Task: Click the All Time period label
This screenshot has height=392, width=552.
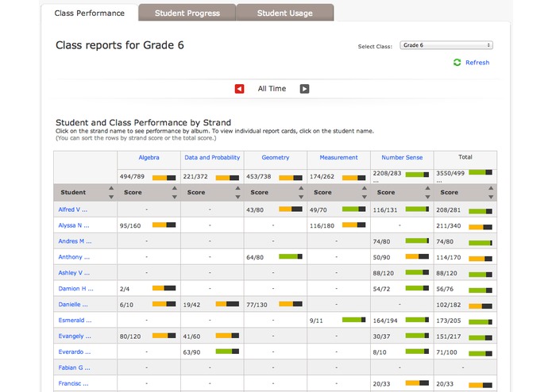Action: (x=272, y=89)
